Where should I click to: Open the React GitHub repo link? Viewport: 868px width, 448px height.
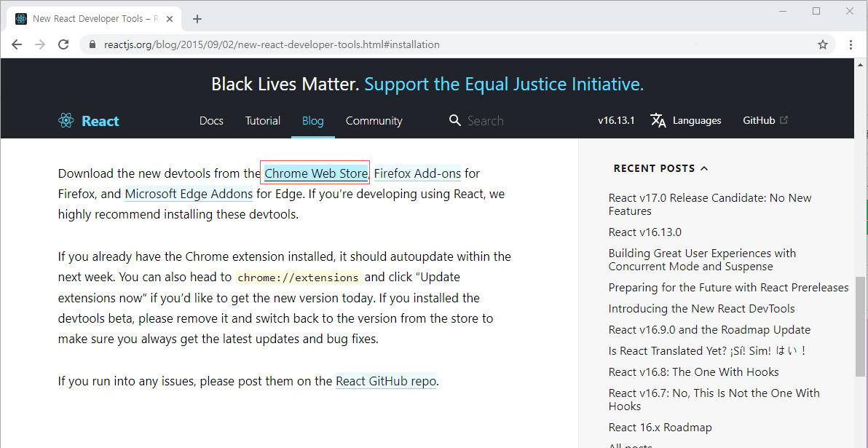pyautogui.click(x=386, y=382)
